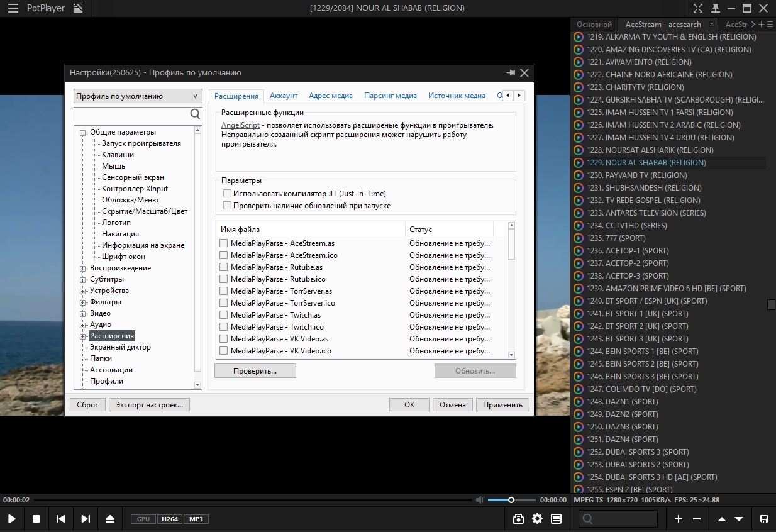776x532 pixels.
Task: Move playlist item up with arrow icon
Action: pos(722,519)
